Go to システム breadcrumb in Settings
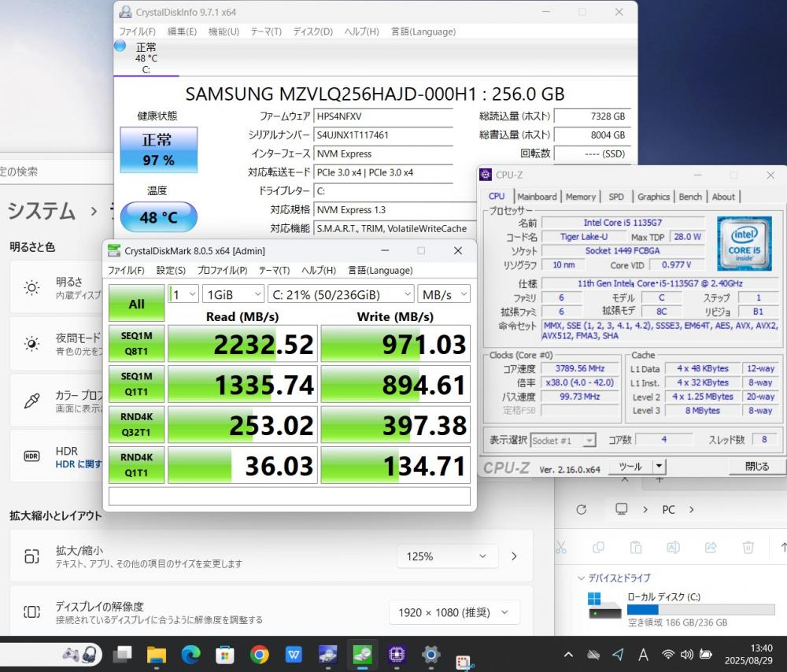 (x=41, y=211)
